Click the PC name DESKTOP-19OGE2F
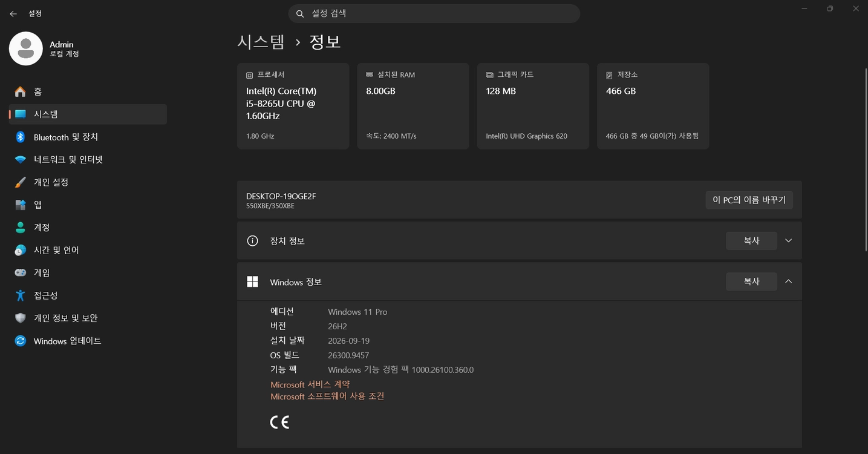The width and height of the screenshot is (868, 454). coord(281,196)
